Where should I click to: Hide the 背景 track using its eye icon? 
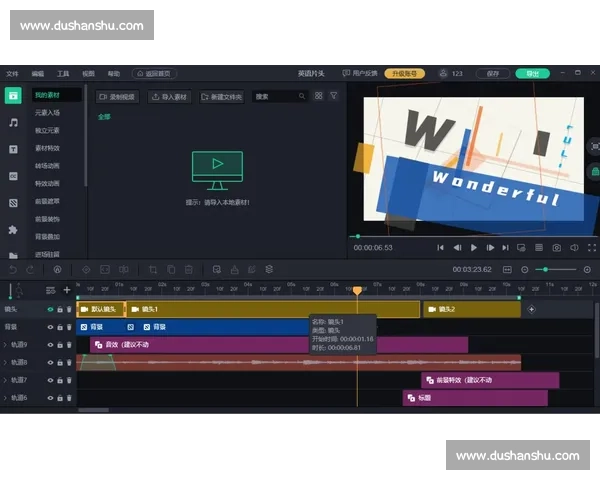(x=50, y=327)
